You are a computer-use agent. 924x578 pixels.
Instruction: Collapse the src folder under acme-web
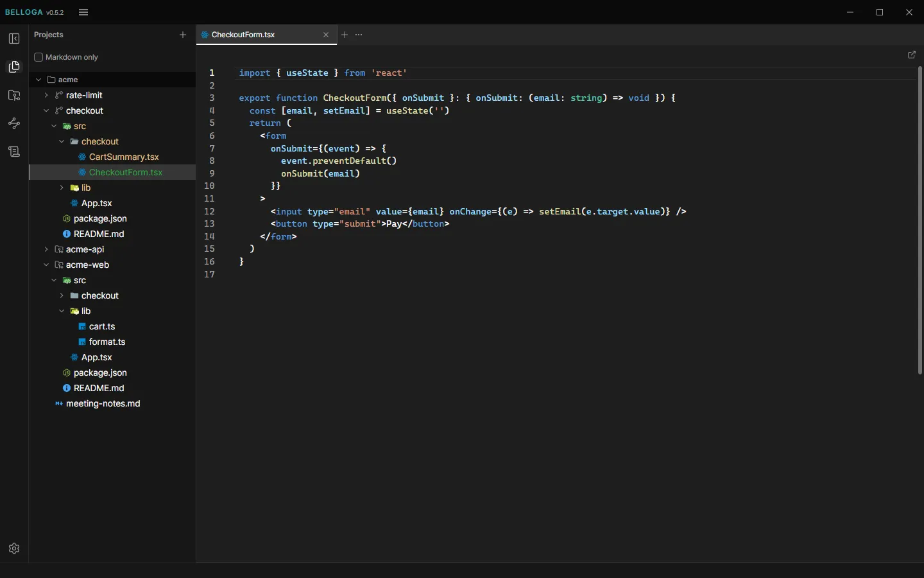point(54,280)
